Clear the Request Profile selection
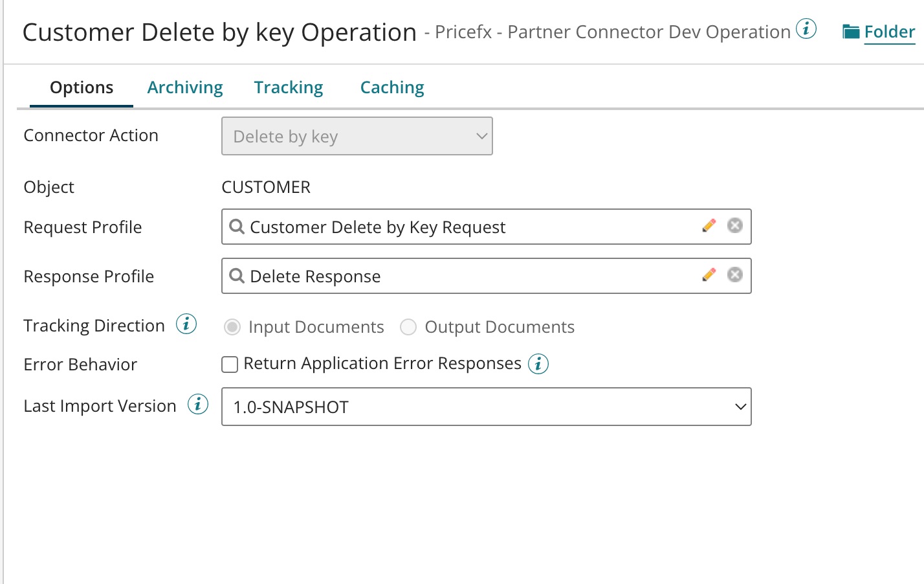Image resolution: width=924 pixels, height=584 pixels. click(x=734, y=225)
